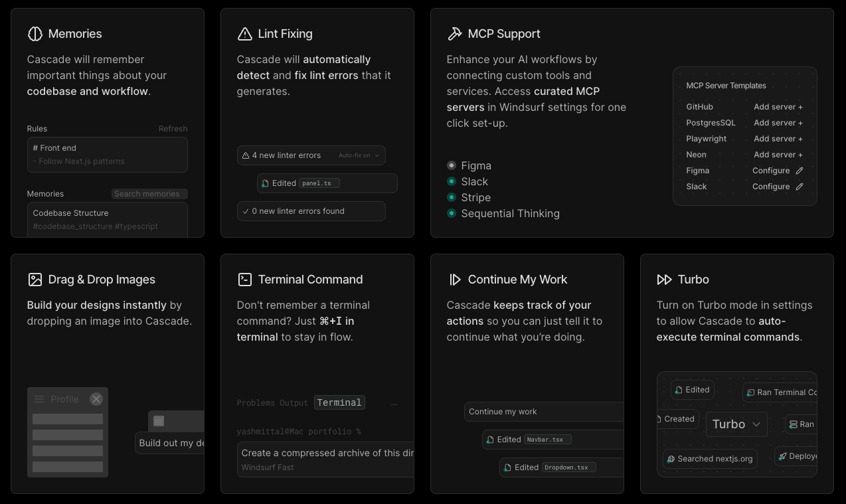This screenshot has height=504, width=846.
Task: Click the Turbo fast-forward icon
Action: pyautogui.click(x=664, y=280)
